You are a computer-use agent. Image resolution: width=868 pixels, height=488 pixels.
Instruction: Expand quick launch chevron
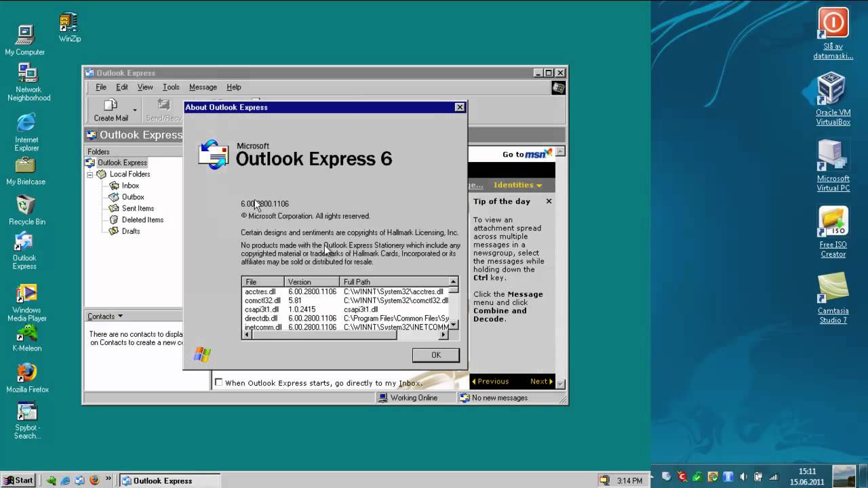[x=109, y=480]
